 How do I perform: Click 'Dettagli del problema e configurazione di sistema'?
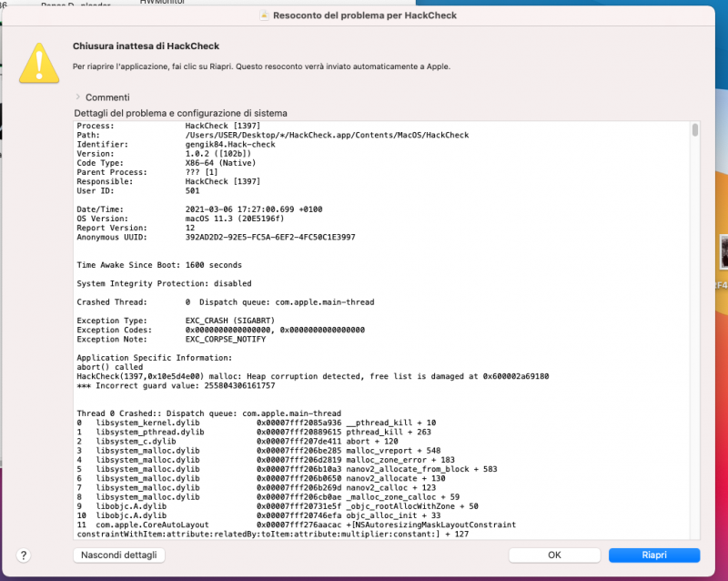pyautogui.click(x=180, y=113)
